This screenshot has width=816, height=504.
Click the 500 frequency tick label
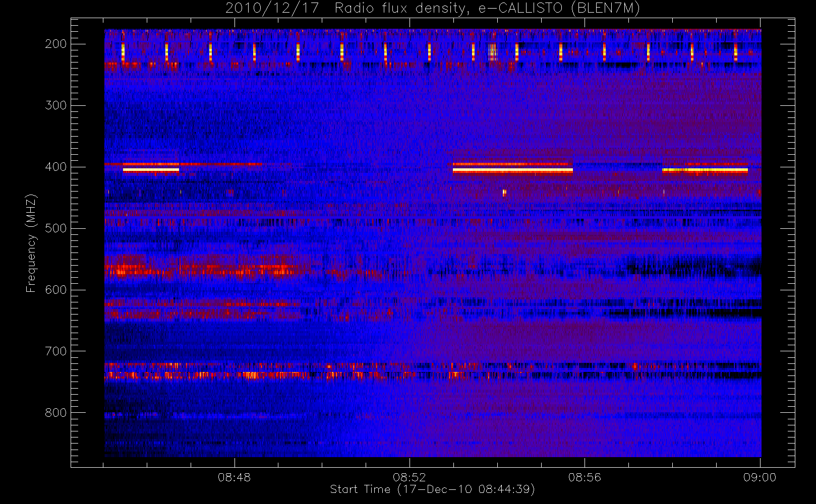point(56,228)
